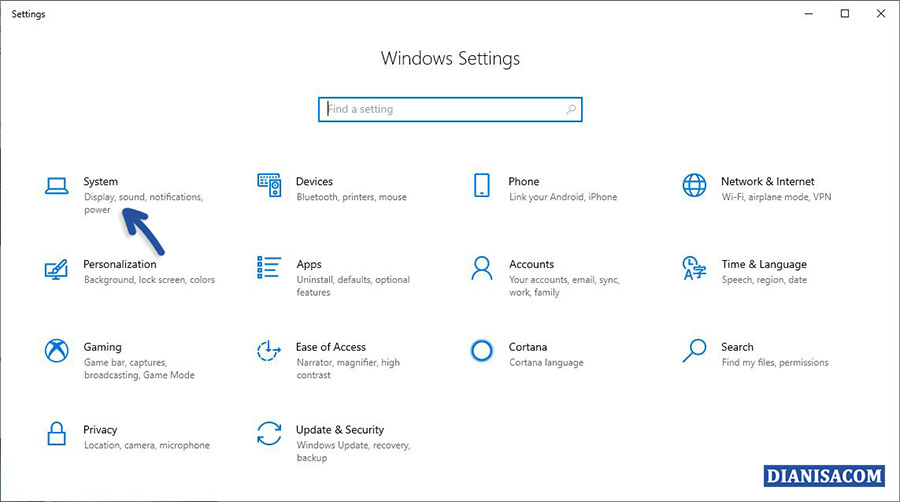Click the Network & Internet globe icon
The image size is (900, 502).
click(x=695, y=185)
